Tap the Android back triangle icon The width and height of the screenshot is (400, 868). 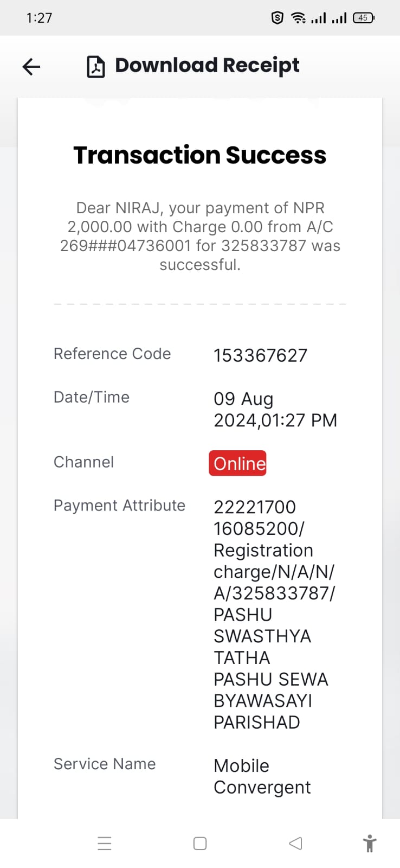tap(295, 843)
